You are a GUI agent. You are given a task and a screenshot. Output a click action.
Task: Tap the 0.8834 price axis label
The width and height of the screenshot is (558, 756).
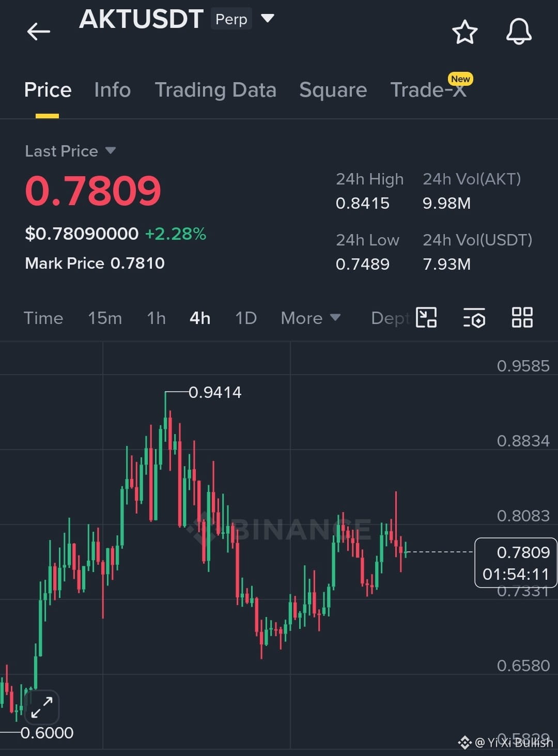pyautogui.click(x=523, y=441)
